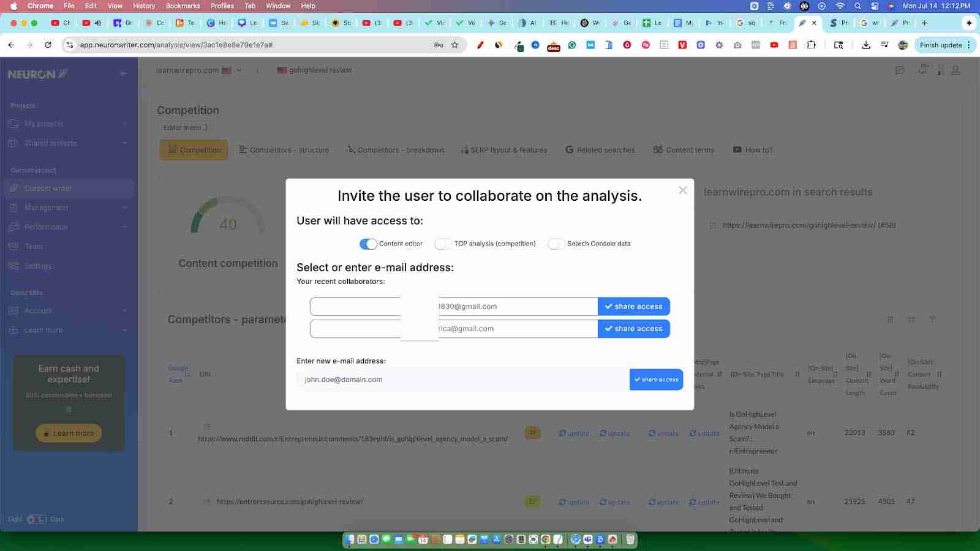Click the user profile icon in the top-right header
The image size is (980, 551).
(954, 70)
